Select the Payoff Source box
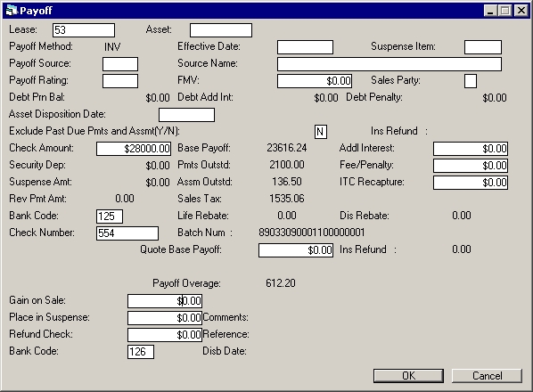The image size is (533, 392). [x=120, y=64]
